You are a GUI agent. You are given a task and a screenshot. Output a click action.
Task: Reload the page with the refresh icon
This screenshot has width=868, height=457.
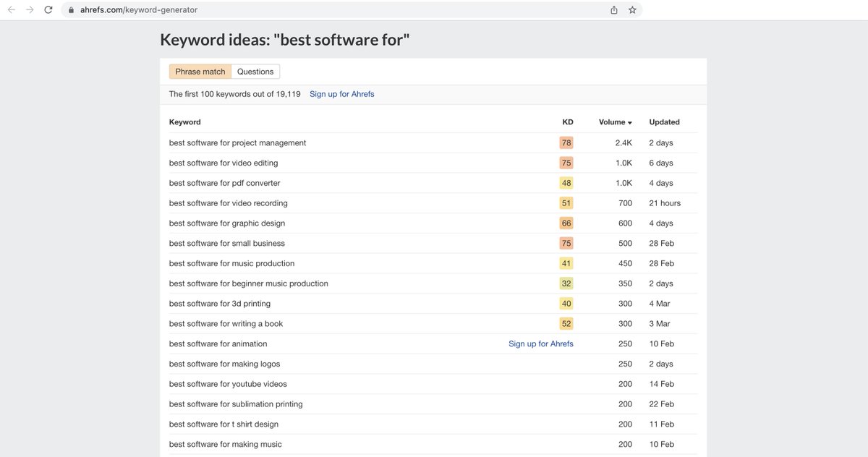coord(48,10)
